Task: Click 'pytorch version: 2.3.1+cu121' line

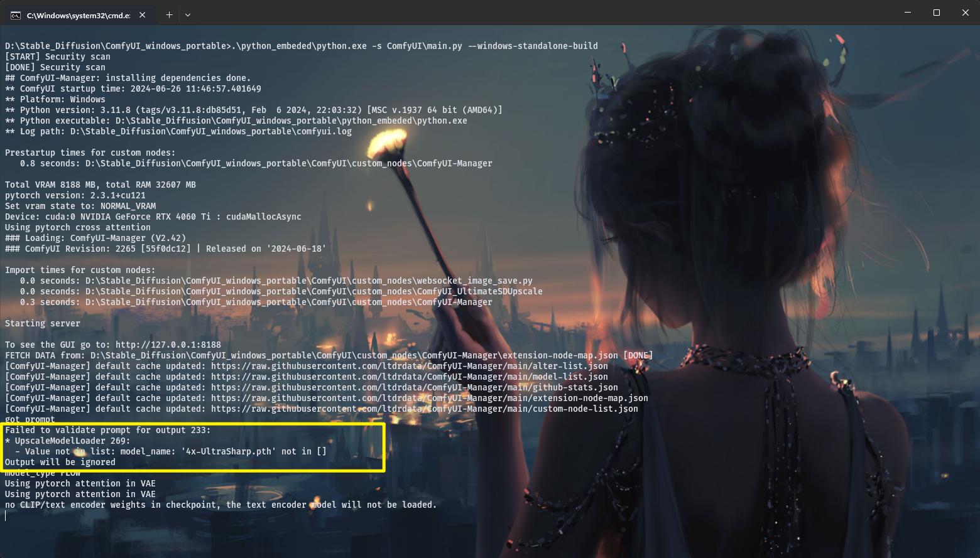Action: click(x=75, y=195)
